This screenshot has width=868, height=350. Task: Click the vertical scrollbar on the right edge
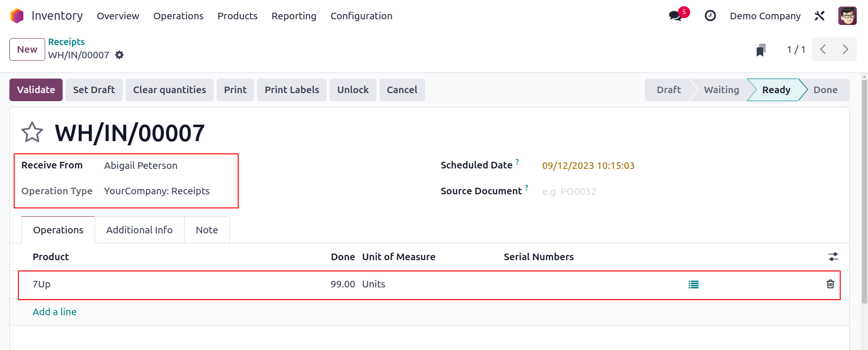pyautogui.click(x=864, y=192)
